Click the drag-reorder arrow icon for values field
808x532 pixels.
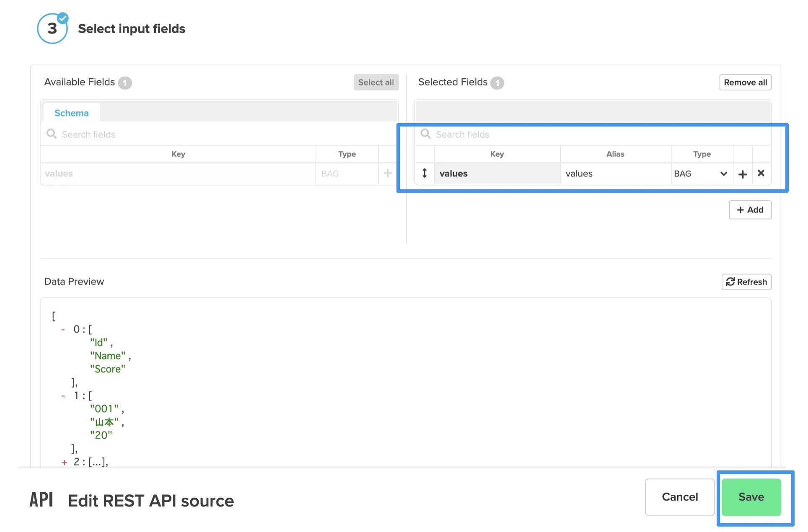[x=425, y=173]
